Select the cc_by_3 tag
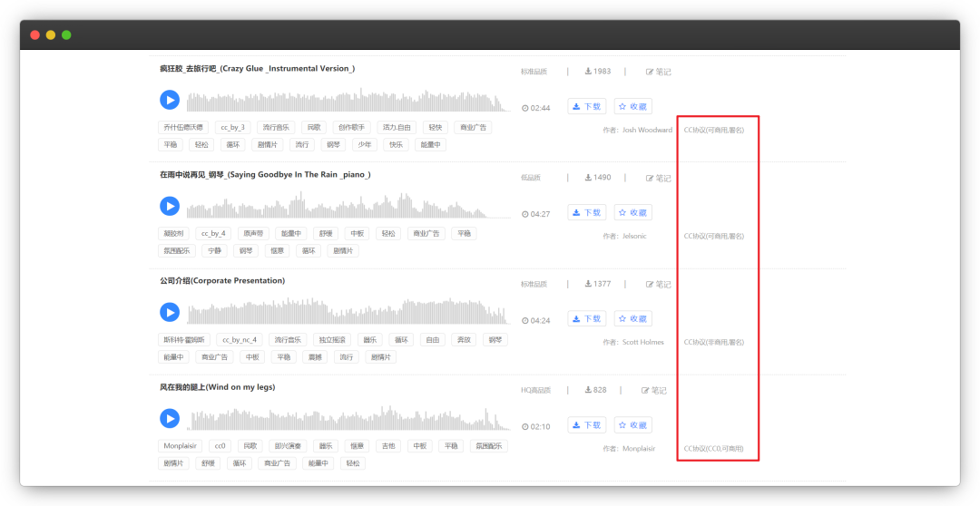The height and width of the screenshot is (506, 980). (232, 127)
